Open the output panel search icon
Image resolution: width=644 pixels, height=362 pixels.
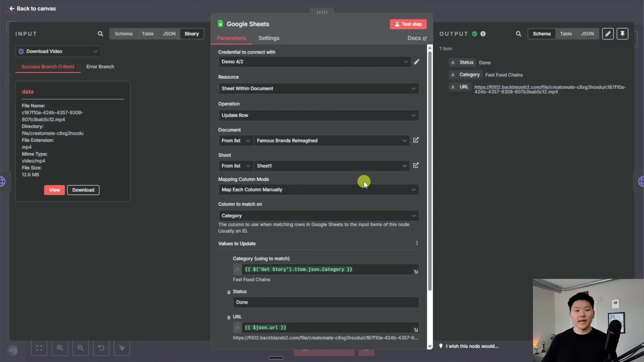coord(518,34)
